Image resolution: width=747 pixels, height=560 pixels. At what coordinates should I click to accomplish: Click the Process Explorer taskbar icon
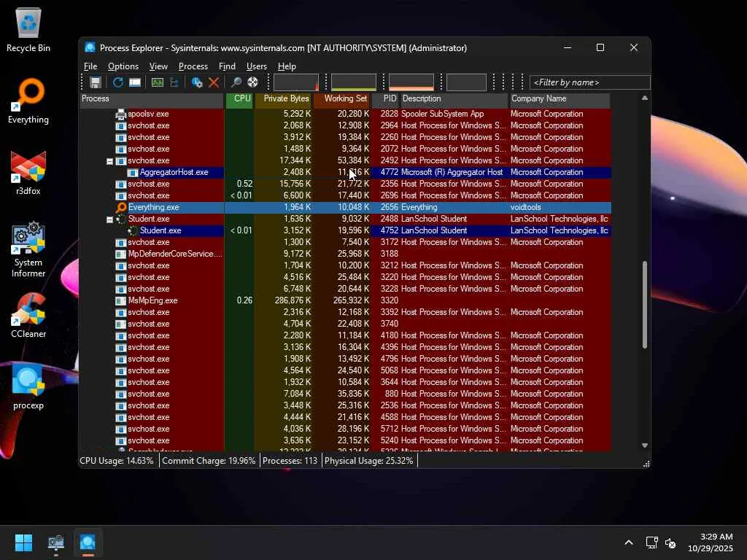(x=88, y=542)
